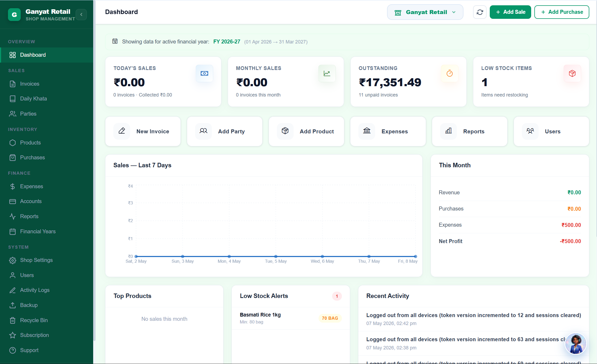Click the dollar icon next to Expenses
597x364 pixels.
[x=12, y=186]
